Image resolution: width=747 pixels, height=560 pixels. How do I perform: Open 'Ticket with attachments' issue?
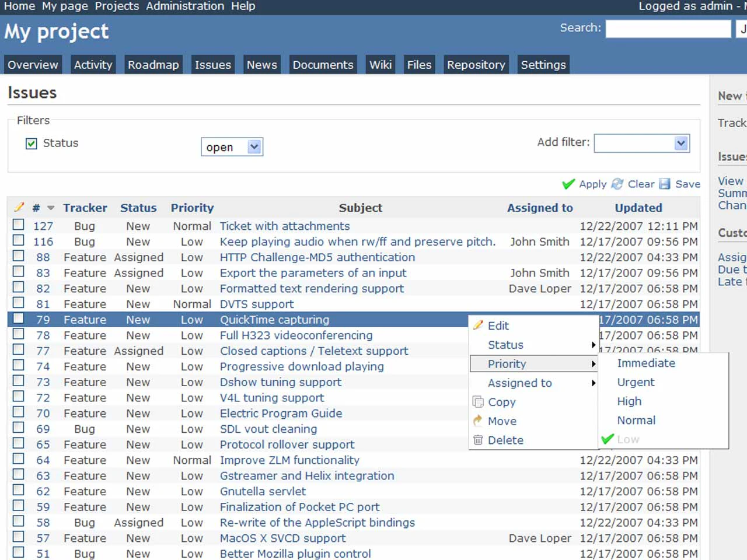click(x=285, y=226)
